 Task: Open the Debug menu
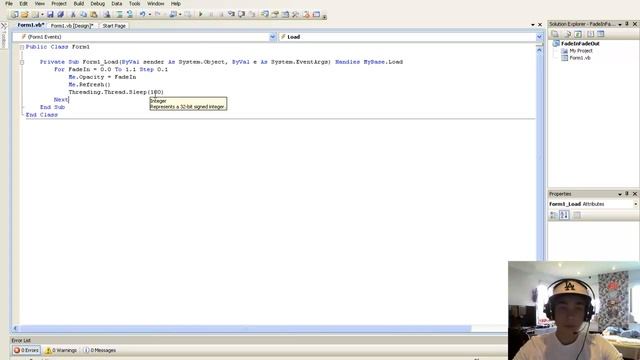tap(98, 4)
